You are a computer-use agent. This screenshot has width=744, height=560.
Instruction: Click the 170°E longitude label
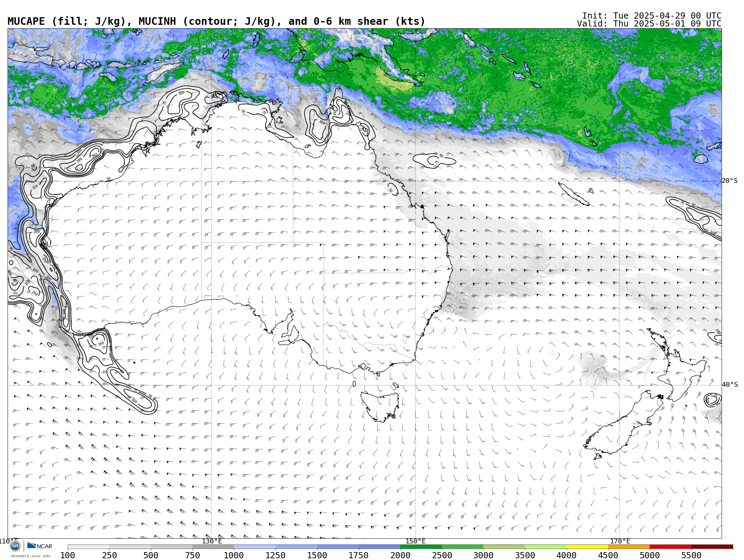point(620,541)
